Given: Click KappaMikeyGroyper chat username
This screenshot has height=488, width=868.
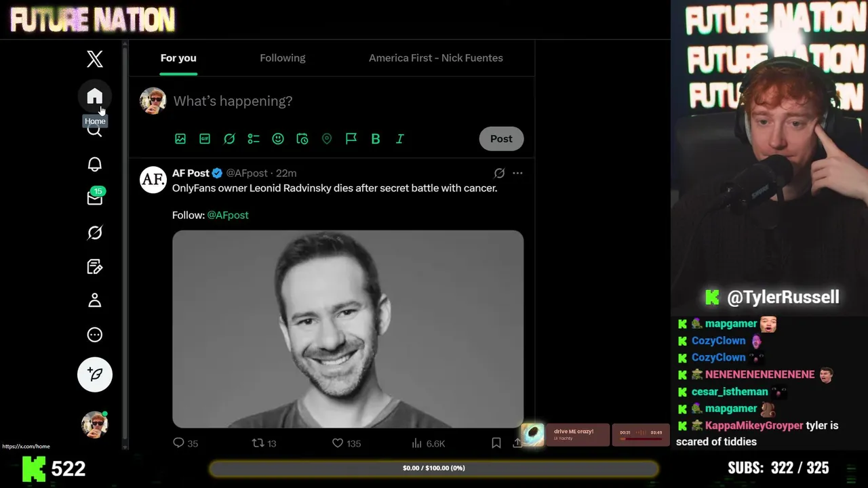Looking at the screenshot, I should 754,426.
